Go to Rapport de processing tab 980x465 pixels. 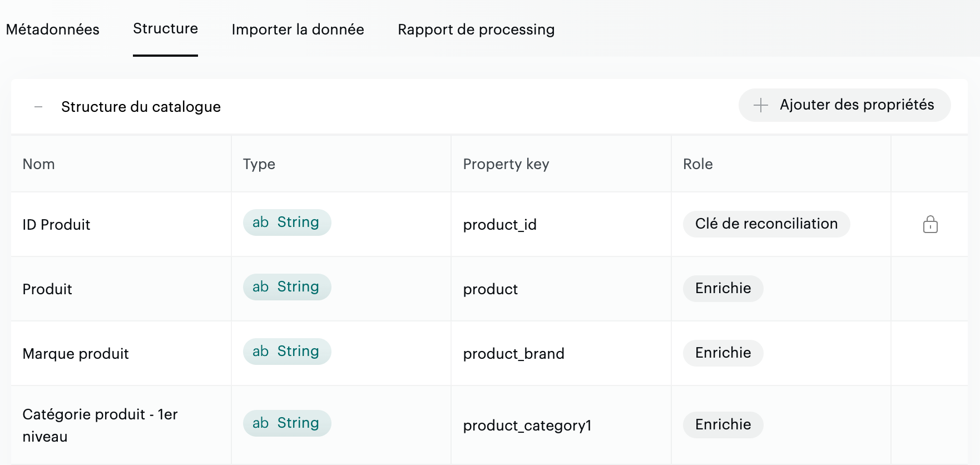point(476,29)
